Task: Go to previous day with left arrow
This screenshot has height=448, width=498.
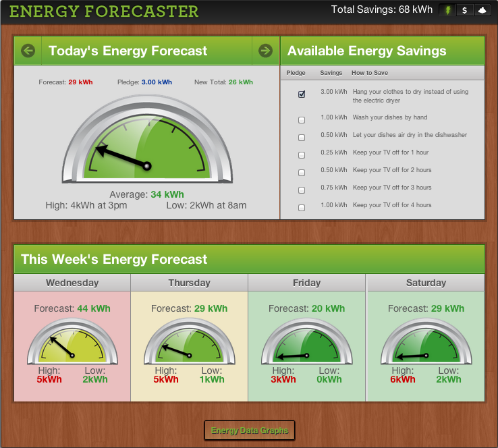Action: pyautogui.click(x=28, y=51)
